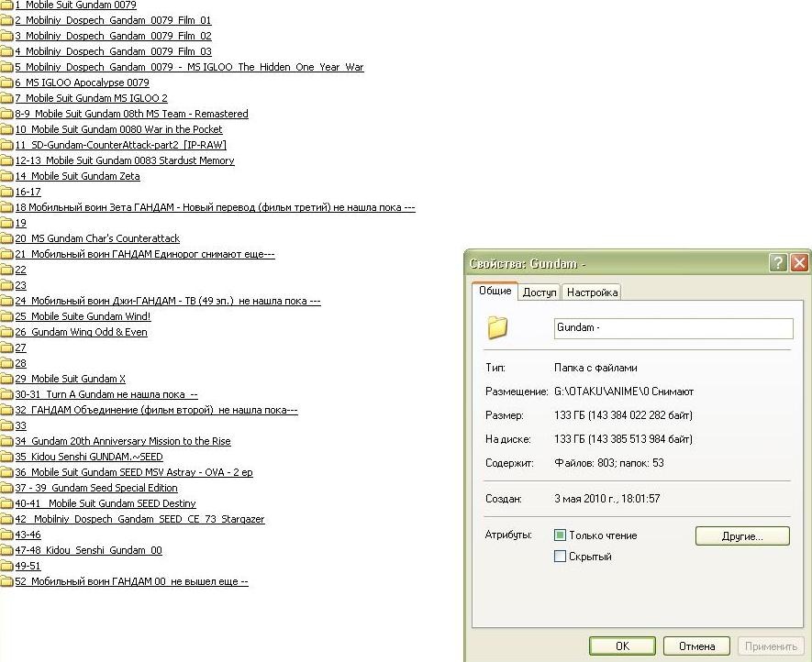Image resolution: width=812 pixels, height=662 pixels.
Task: Select '24 Мобильный воин Джи-ГАНДАМ' folder name
Action: (168, 301)
